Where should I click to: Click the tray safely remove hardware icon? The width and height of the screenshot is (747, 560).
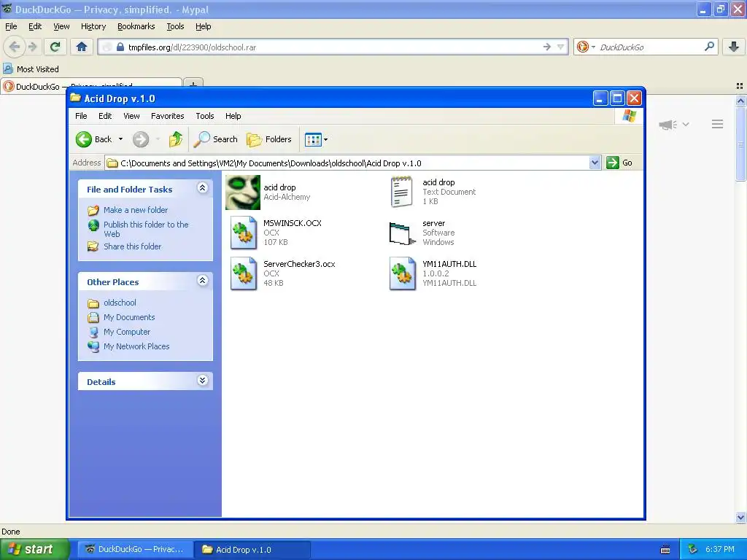[x=693, y=550]
